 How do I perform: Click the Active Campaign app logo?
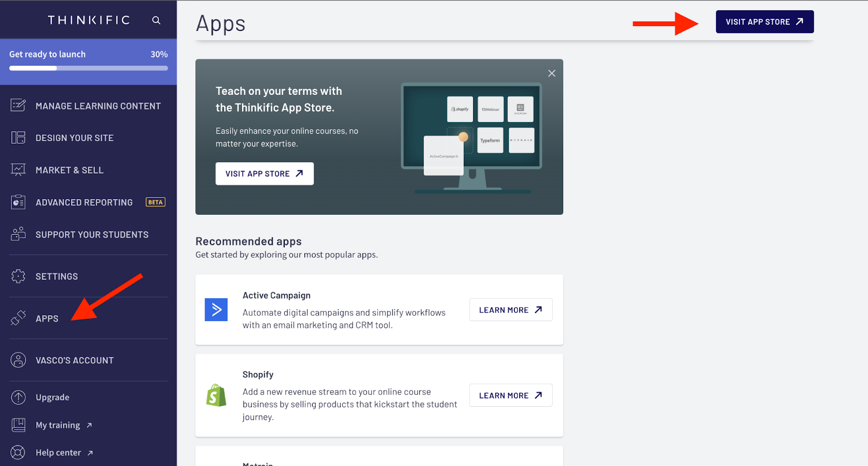[x=216, y=310]
